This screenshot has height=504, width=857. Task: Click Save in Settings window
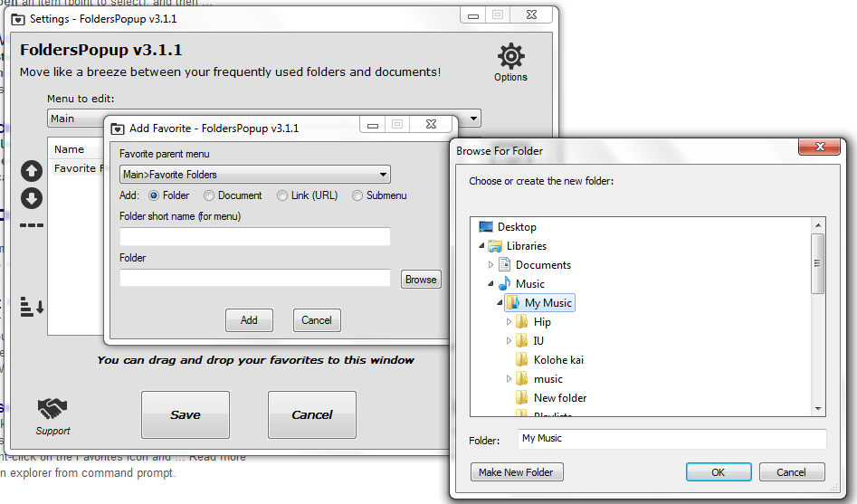coord(186,415)
